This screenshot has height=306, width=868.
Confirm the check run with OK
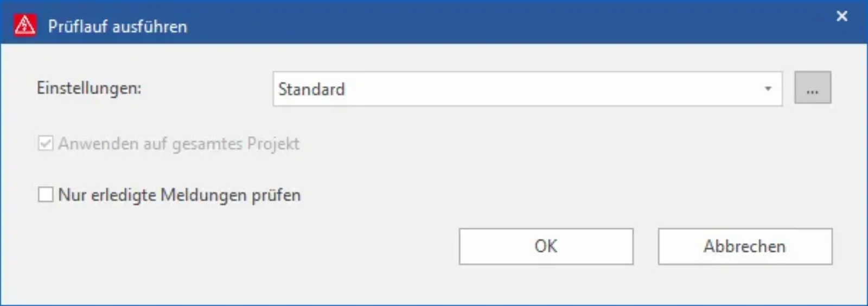[x=546, y=246]
